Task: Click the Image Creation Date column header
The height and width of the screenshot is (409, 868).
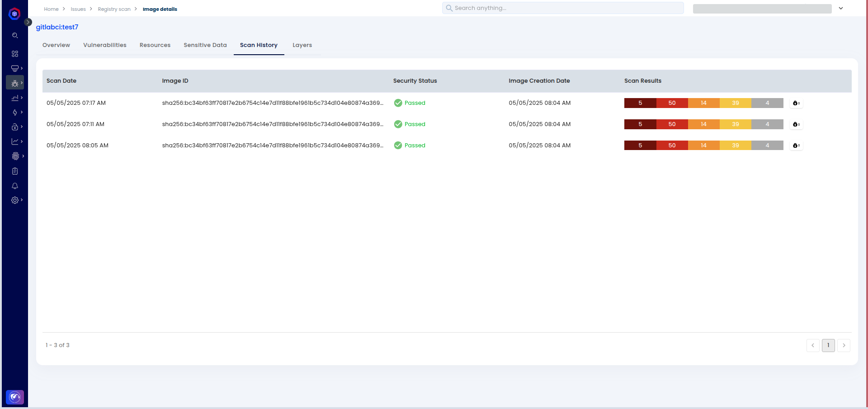Action: pyautogui.click(x=539, y=81)
